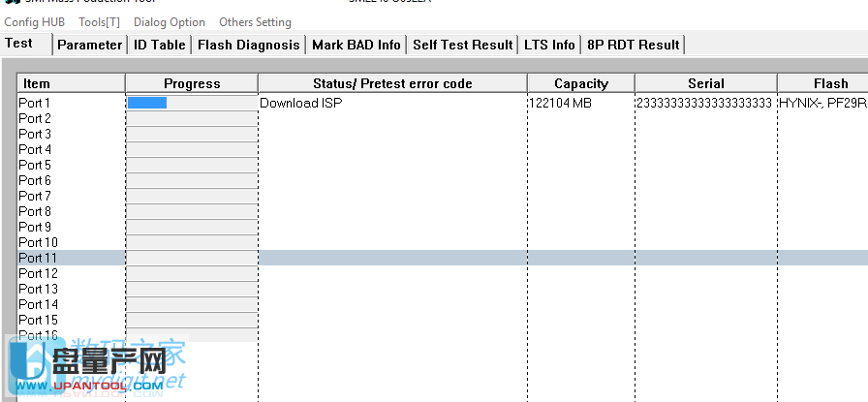Switch to the LTS Info tab

click(x=549, y=45)
